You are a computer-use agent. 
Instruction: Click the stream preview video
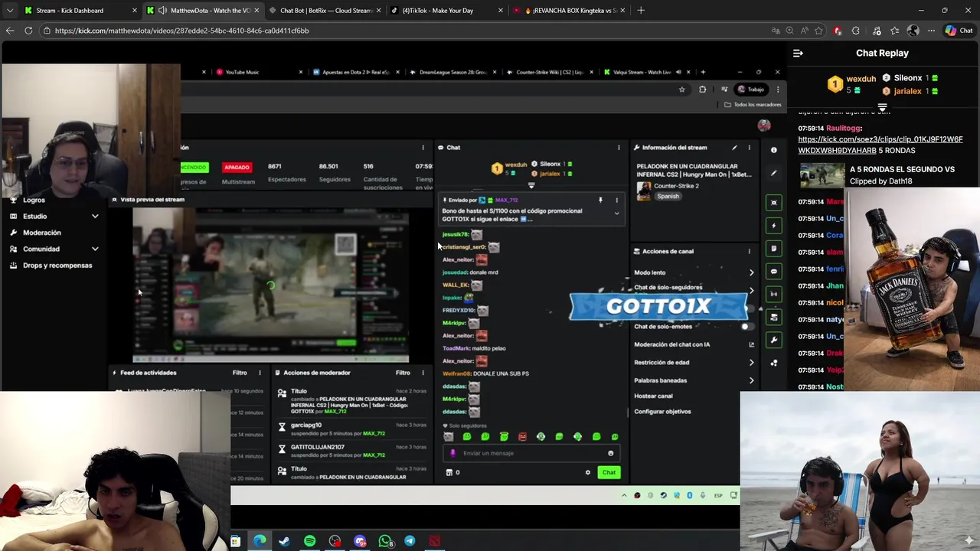point(270,285)
